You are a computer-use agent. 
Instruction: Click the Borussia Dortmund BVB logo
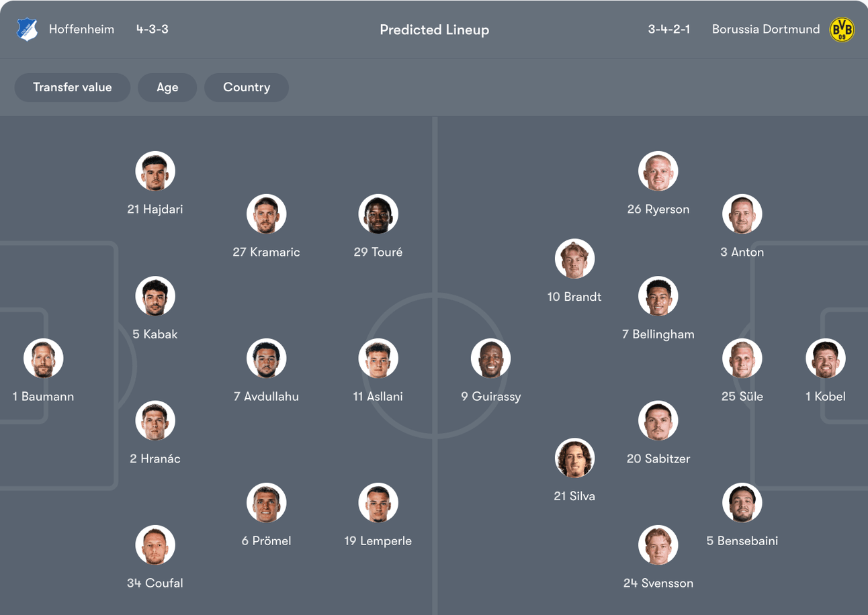(x=842, y=30)
